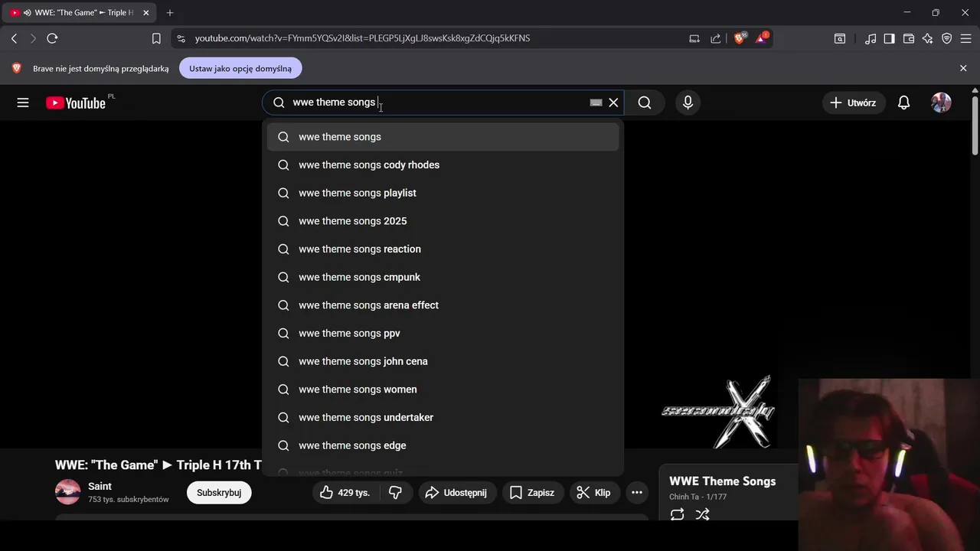Click Ustaw jako opcję domyślną button
The width and height of the screenshot is (980, 551).
point(240,68)
